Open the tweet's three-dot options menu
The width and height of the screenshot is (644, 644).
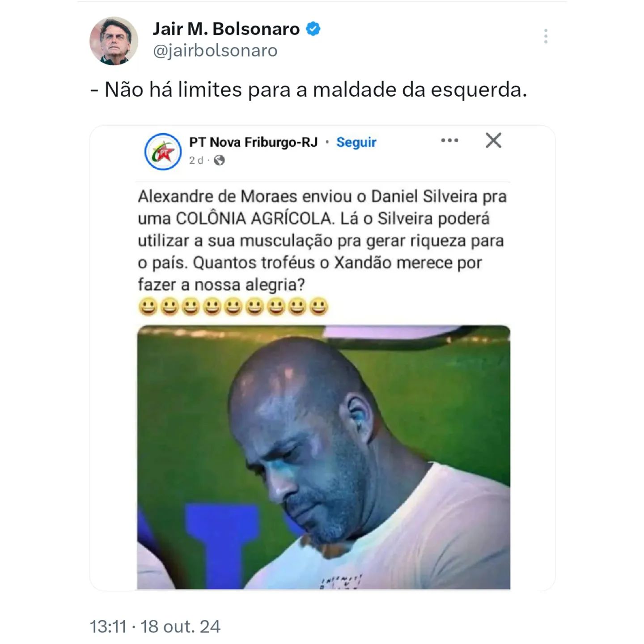pyautogui.click(x=546, y=36)
